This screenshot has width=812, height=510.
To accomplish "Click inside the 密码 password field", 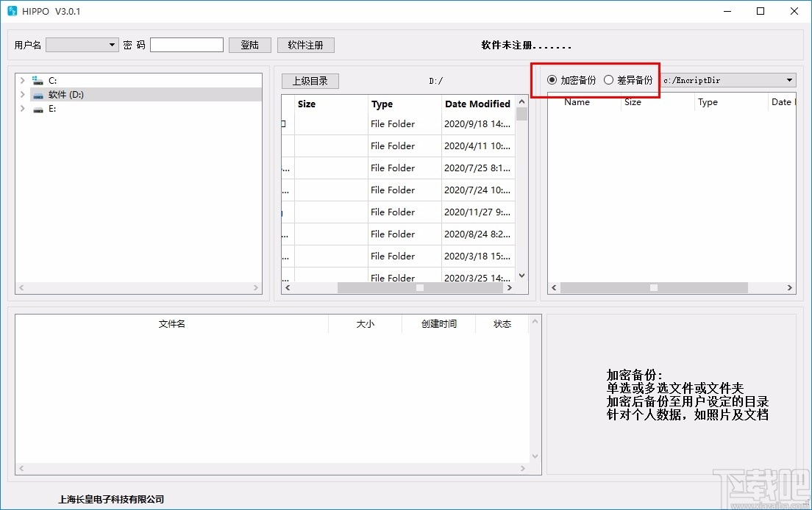I will (x=186, y=44).
